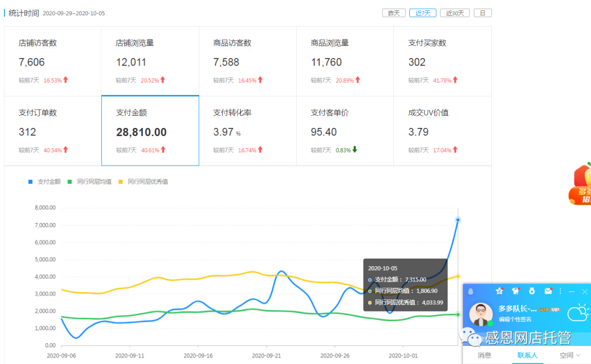
Task: Select the 支付金额 metric card
Action: point(150,131)
